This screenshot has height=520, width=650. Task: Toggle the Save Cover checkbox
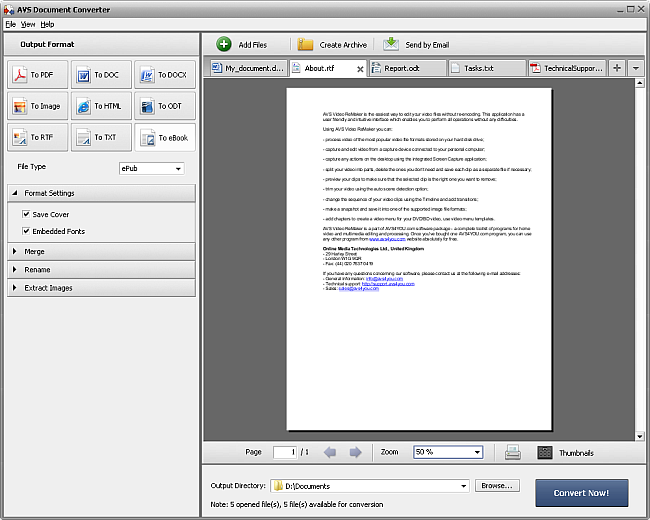pos(26,214)
